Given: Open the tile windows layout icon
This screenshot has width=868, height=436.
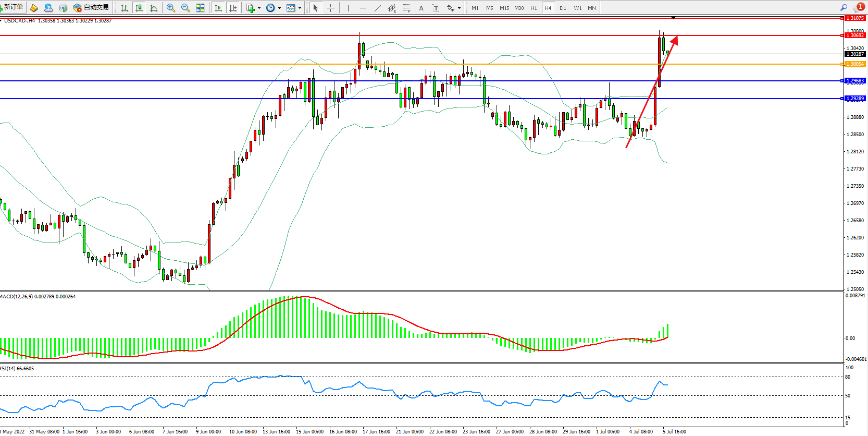Looking at the screenshot, I should coord(200,8).
